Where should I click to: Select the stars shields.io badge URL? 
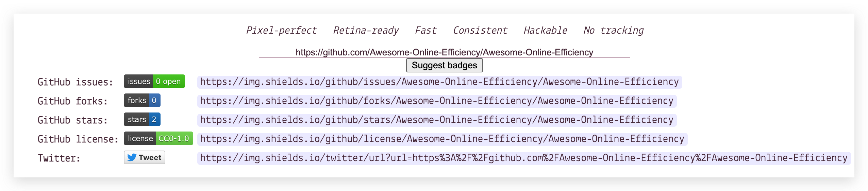click(x=436, y=120)
